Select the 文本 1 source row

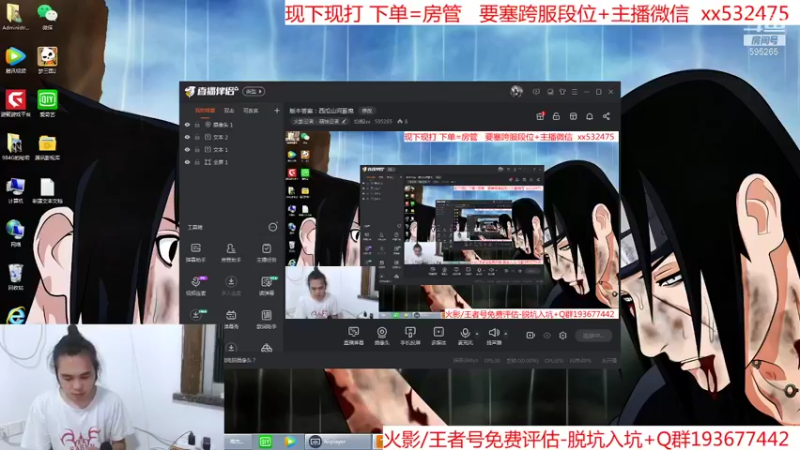[232, 149]
